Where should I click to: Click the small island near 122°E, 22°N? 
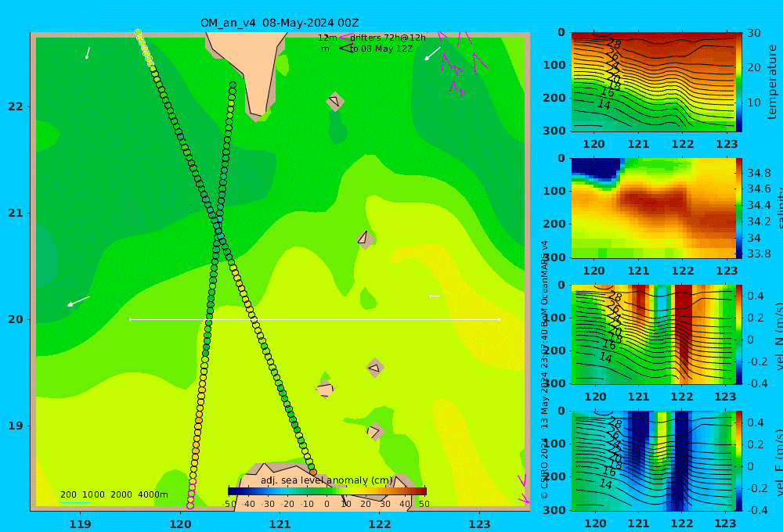335,102
